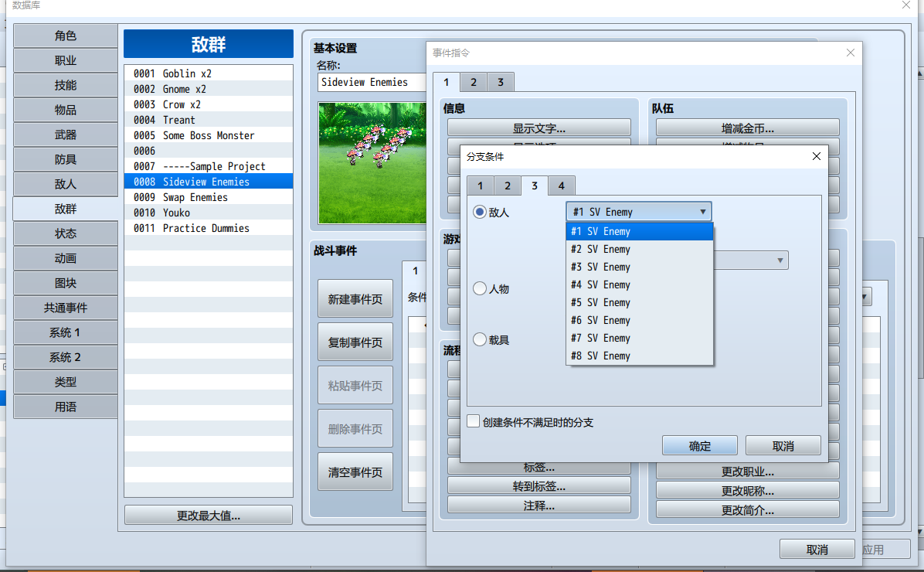Select troop 0004 Treant
The height and width of the screenshot is (572, 924).
pos(209,120)
